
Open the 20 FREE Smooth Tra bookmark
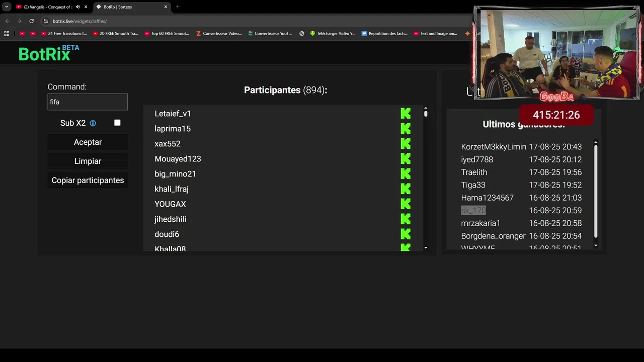(x=116, y=34)
